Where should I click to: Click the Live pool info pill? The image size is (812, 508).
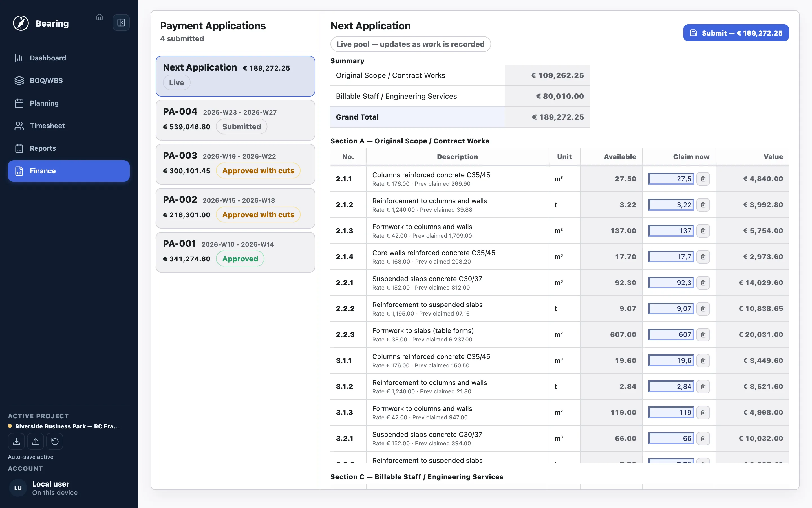pyautogui.click(x=410, y=44)
